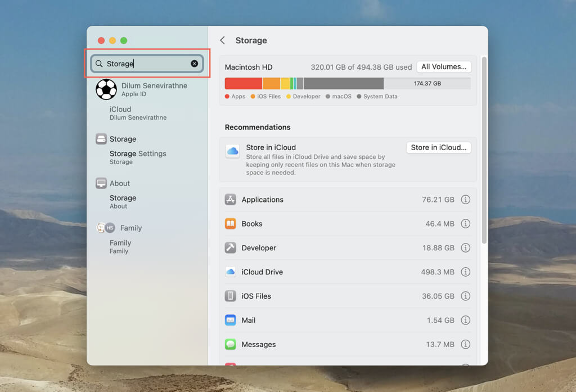Image resolution: width=576 pixels, height=392 pixels.
Task: Clear the Storage search text
Action: [194, 64]
